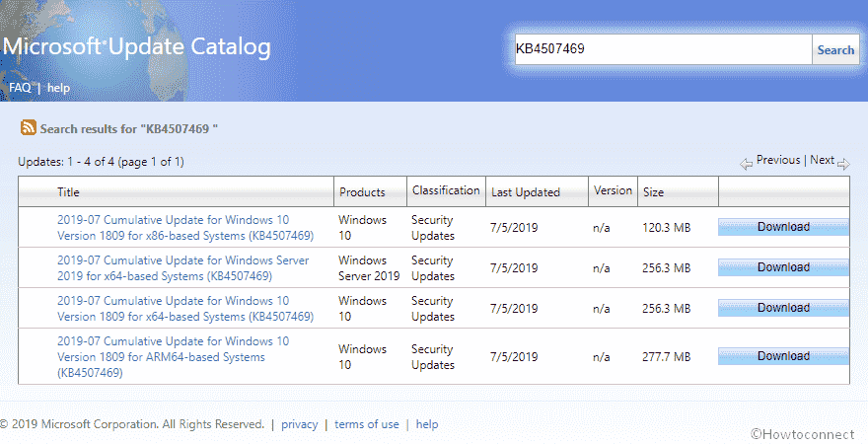868x444 pixels.
Task: Sort by Size column header
Action: (x=653, y=192)
